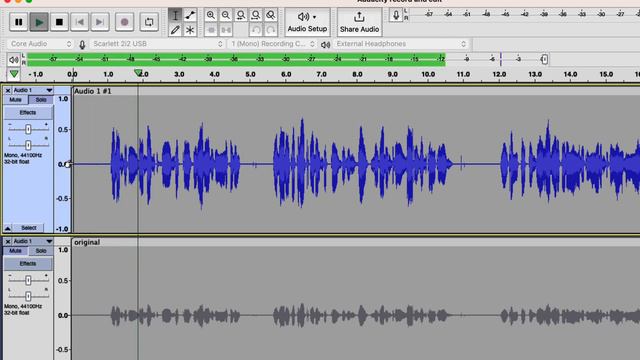Image resolution: width=640 pixels, height=360 pixels.
Task: Collapse the first track with the arrow
Action: (8, 228)
